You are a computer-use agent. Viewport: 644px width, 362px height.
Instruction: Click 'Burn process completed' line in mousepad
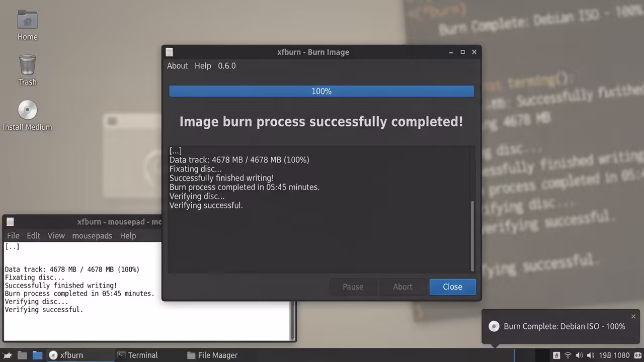(79, 294)
